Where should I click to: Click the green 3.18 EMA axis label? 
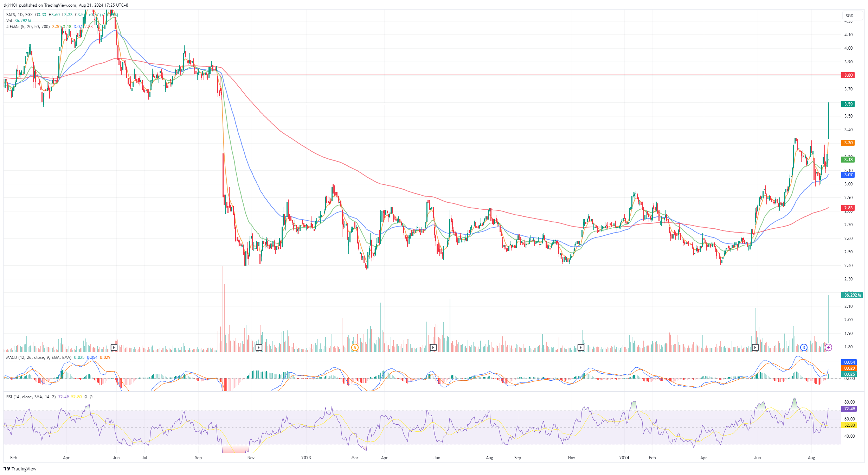(848, 159)
